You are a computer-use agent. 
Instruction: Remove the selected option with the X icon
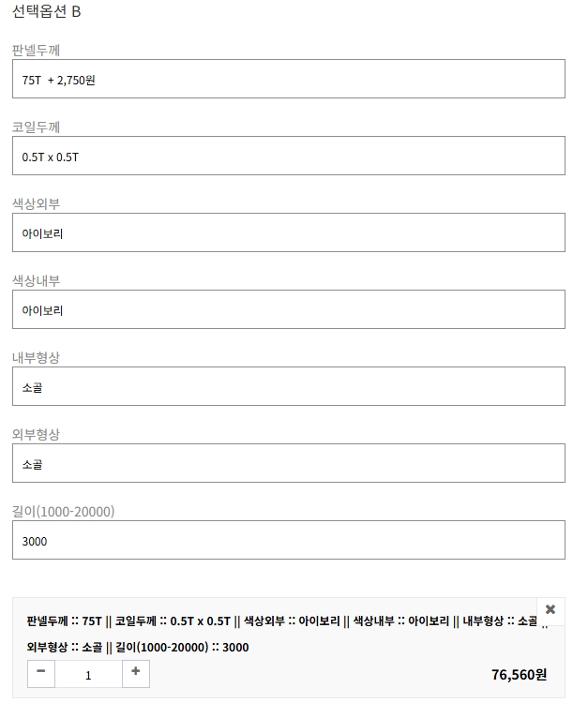point(550,609)
